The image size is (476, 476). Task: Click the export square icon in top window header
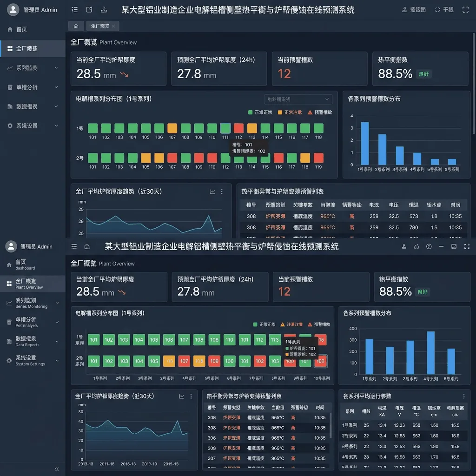[x=89, y=10]
